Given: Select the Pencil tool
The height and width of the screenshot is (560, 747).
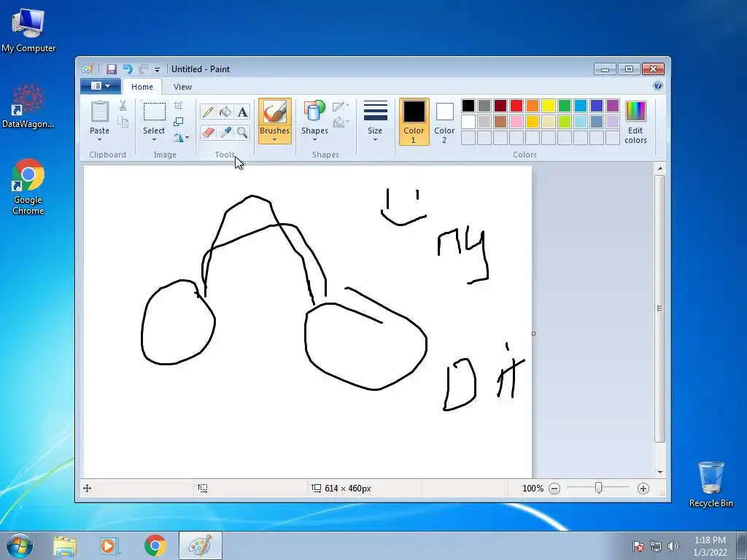Looking at the screenshot, I should (208, 112).
